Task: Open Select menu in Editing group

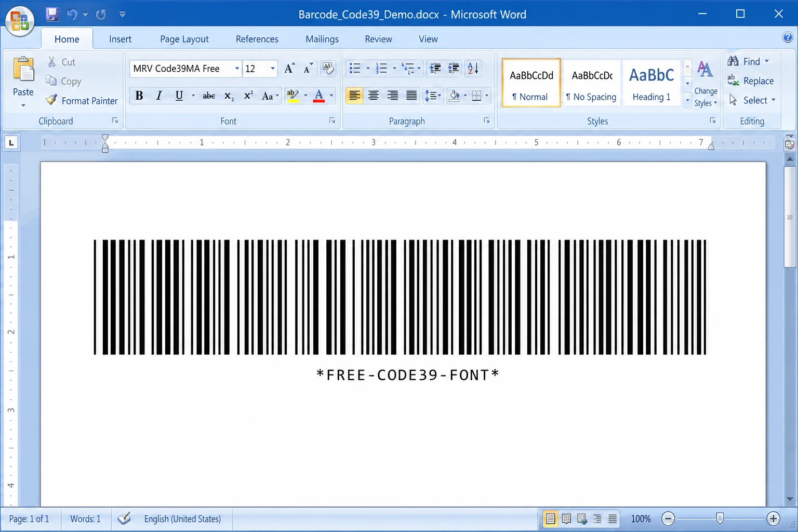Action: coord(752,100)
